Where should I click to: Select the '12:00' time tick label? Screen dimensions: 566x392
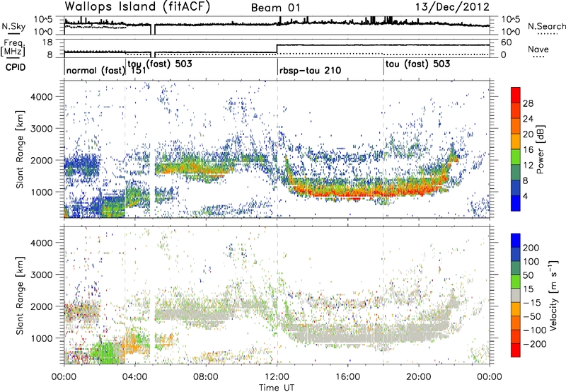click(x=277, y=377)
